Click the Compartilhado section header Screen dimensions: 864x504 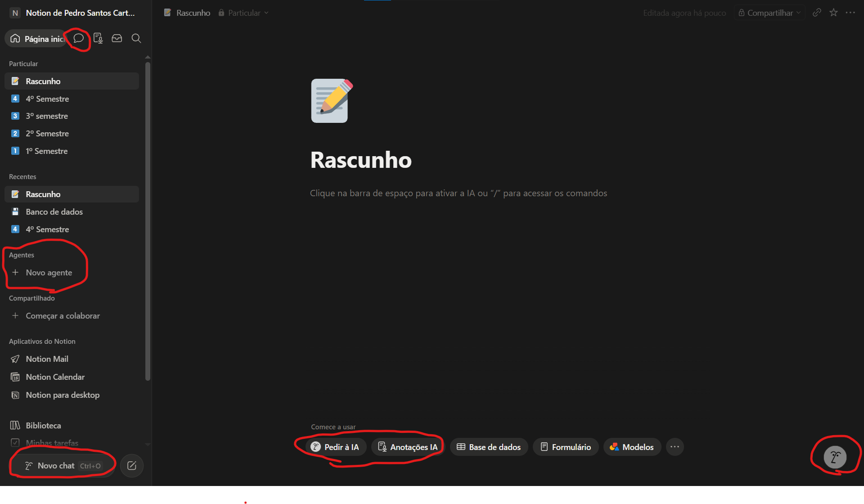32,298
